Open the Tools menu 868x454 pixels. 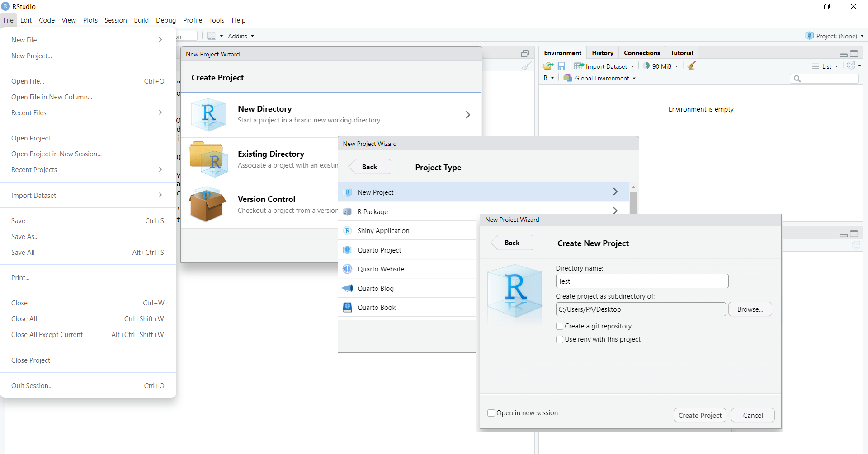217,20
